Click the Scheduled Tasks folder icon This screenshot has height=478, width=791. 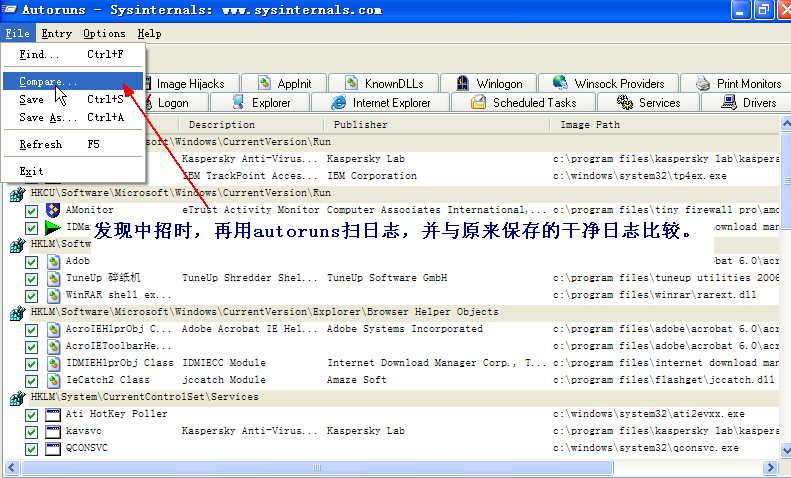click(x=478, y=102)
